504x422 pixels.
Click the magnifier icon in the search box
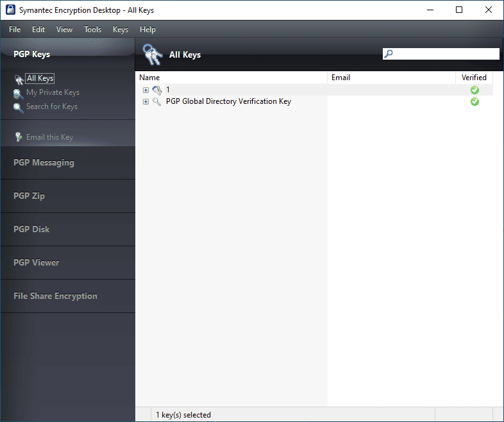click(389, 54)
